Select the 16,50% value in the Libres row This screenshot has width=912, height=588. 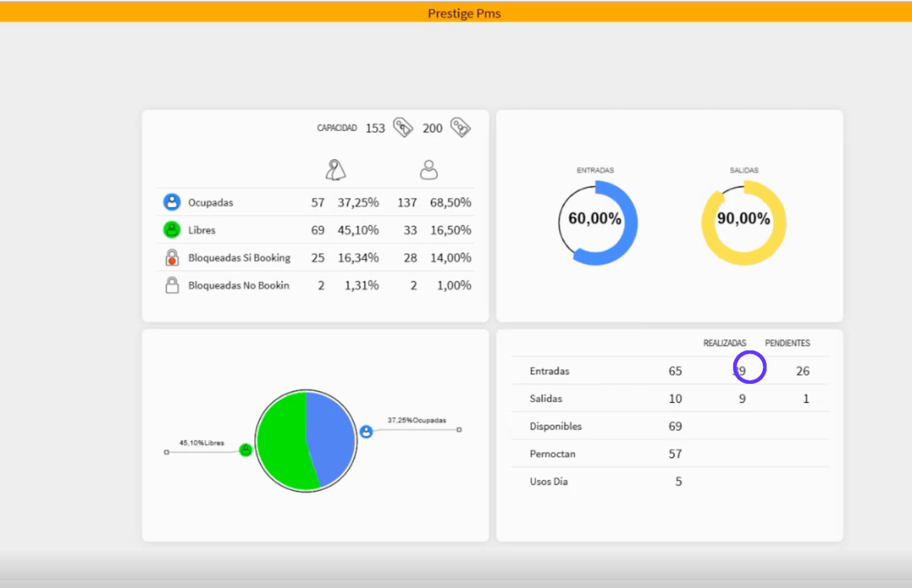450,230
